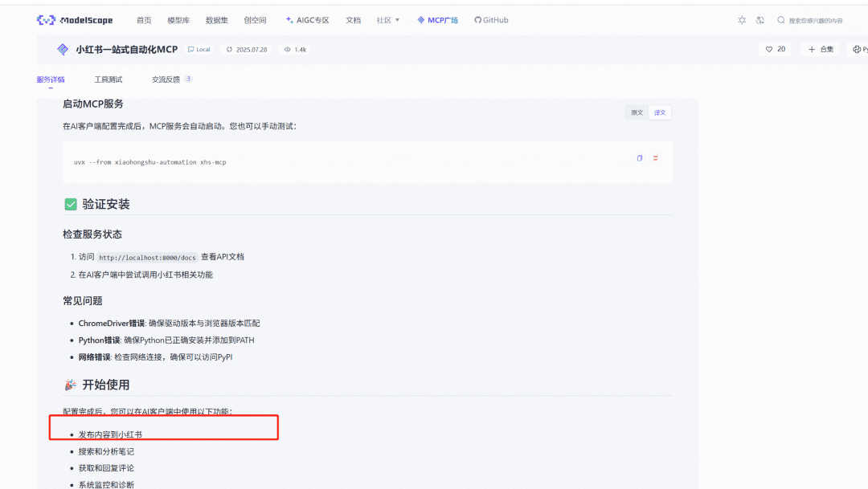Click the 2025.07.28 update date

coord(247,49)
